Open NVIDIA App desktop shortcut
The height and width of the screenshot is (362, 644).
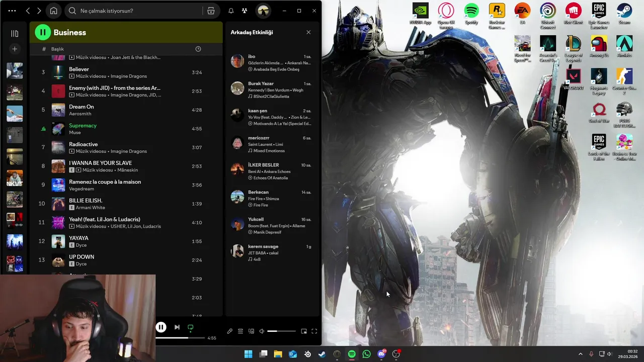click(421, 14)
